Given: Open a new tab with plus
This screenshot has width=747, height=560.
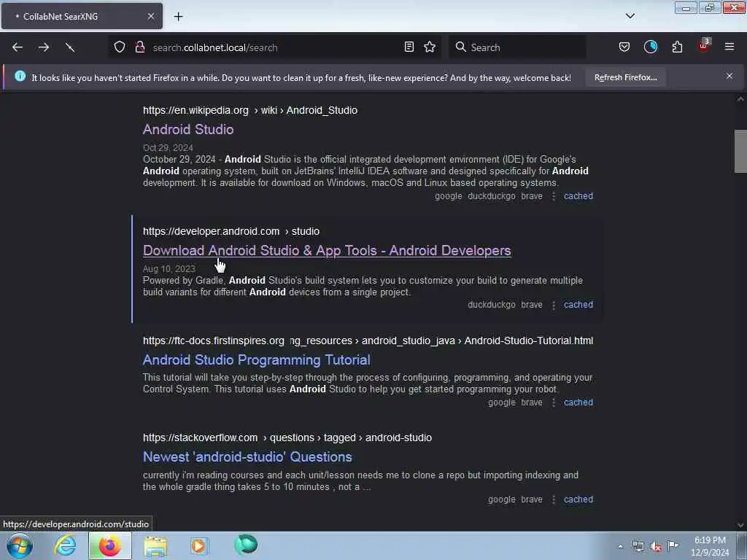Looking at the screenshot, I should click(178, 17).
